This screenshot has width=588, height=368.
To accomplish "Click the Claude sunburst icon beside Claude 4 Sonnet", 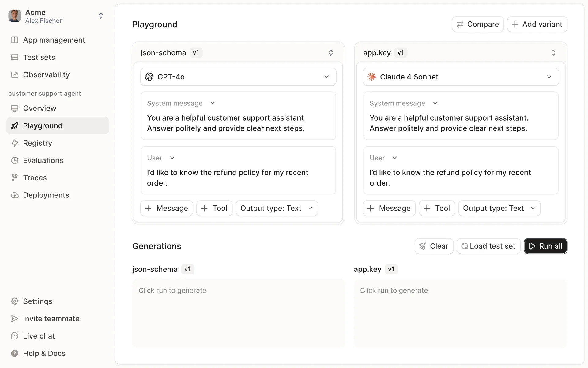I will click(x=372, y=77).
